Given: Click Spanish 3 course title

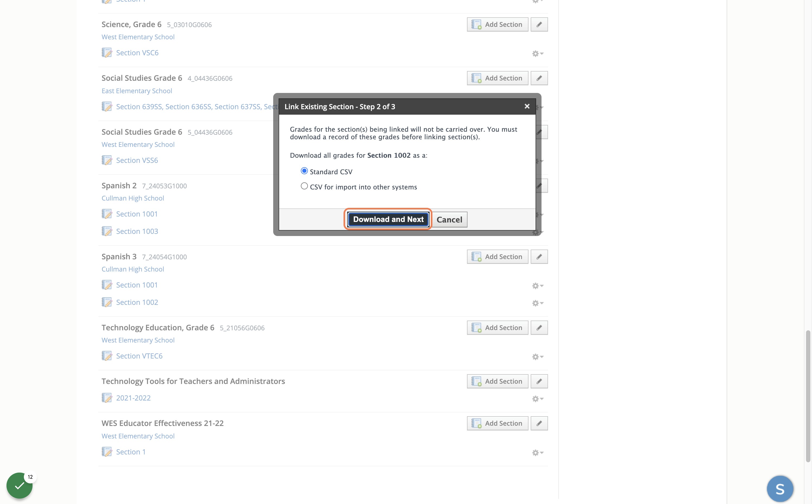Looking at the screenshot, I should coord(119,257).
